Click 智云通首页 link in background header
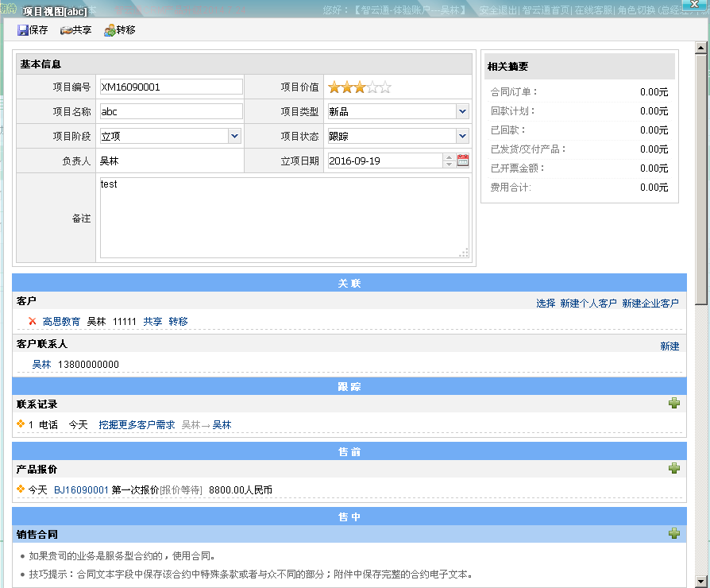The width and height of the screenshot is (710, 588). coord(546,10)
